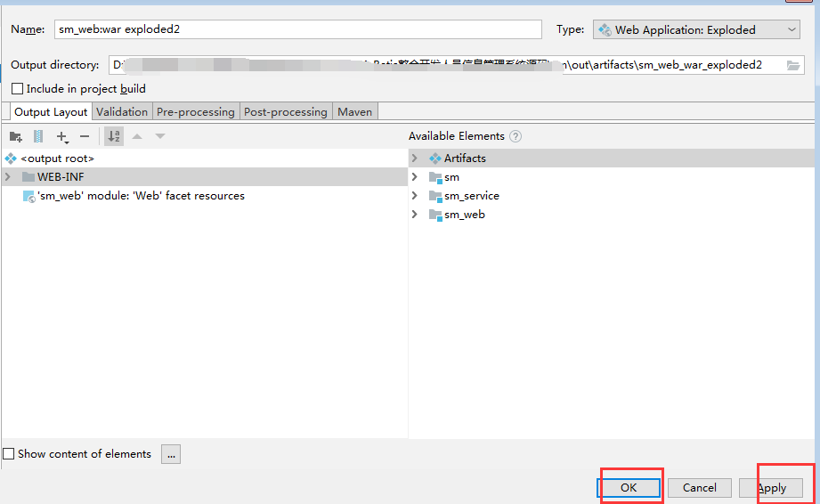Toggle sort elements by names and types
The height and width of the screenshot is (504, 820).
(x=114, y=136)
